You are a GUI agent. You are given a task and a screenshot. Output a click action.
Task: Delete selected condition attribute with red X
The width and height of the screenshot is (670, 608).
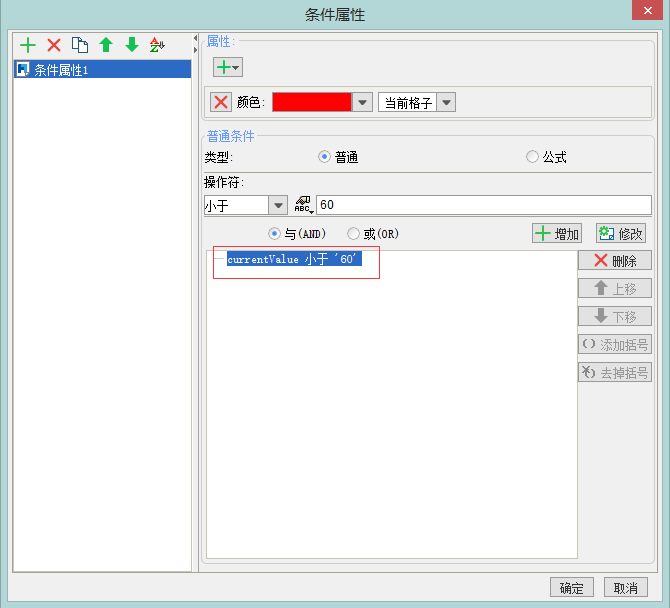tap(54, 45)
